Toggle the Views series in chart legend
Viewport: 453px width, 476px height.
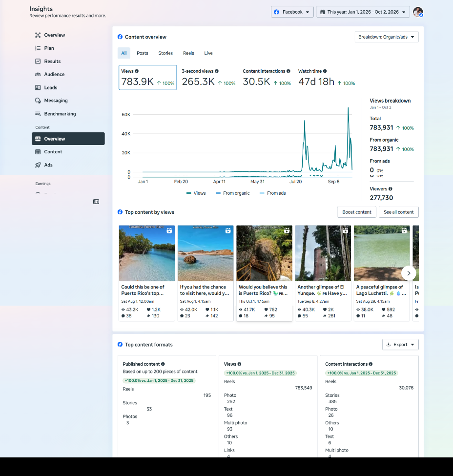(196, 193)
